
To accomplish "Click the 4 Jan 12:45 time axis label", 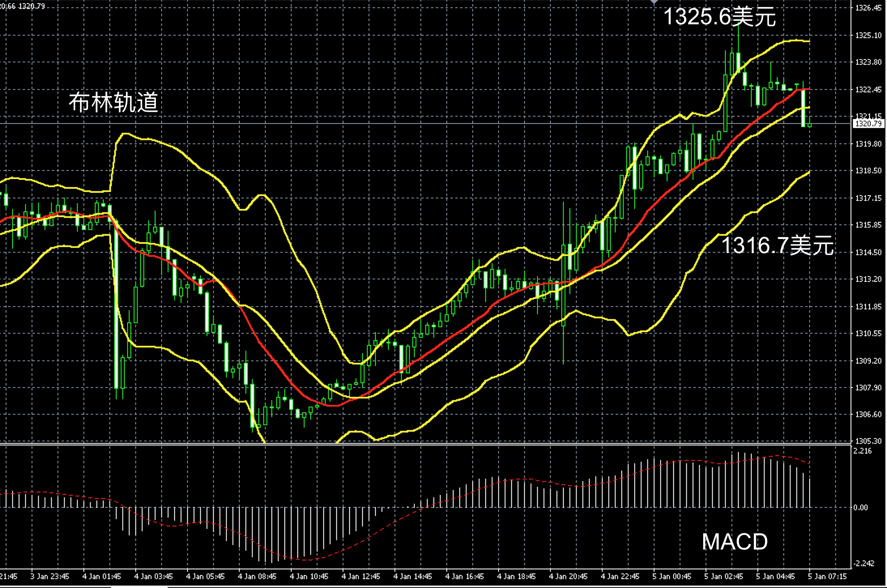I will click(x=361, y=576).
